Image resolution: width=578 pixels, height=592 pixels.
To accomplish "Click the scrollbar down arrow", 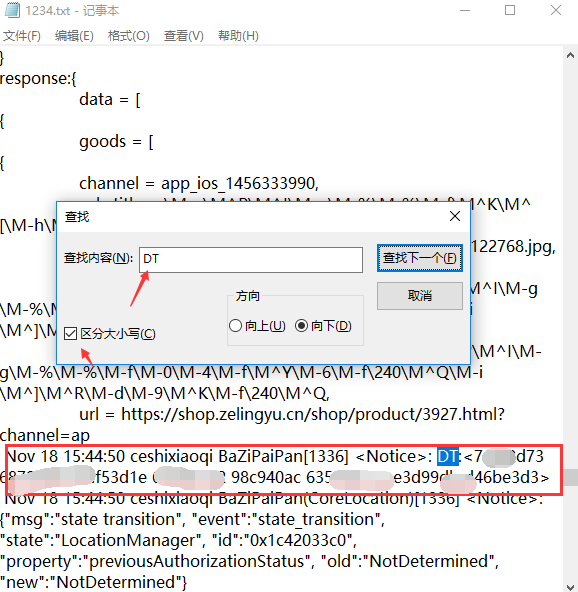I will pyautogui.click(x=570, y=587).
